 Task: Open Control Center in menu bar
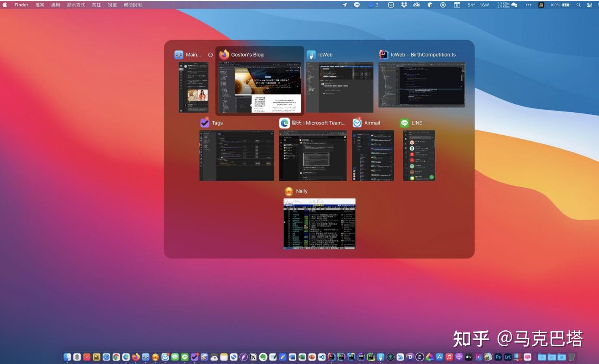590,5
